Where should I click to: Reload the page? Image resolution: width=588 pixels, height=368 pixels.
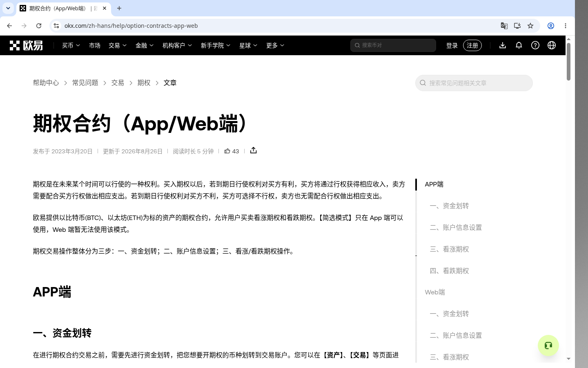[x=39, y=26]
